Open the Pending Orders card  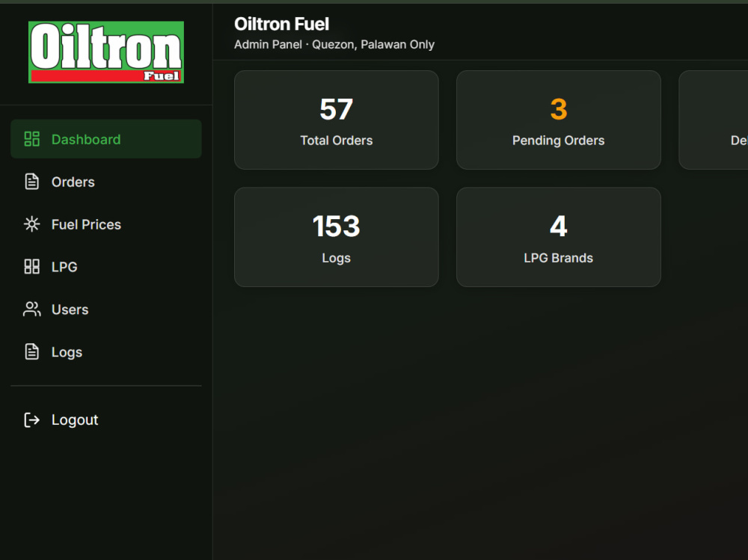[x=559, y=120]
